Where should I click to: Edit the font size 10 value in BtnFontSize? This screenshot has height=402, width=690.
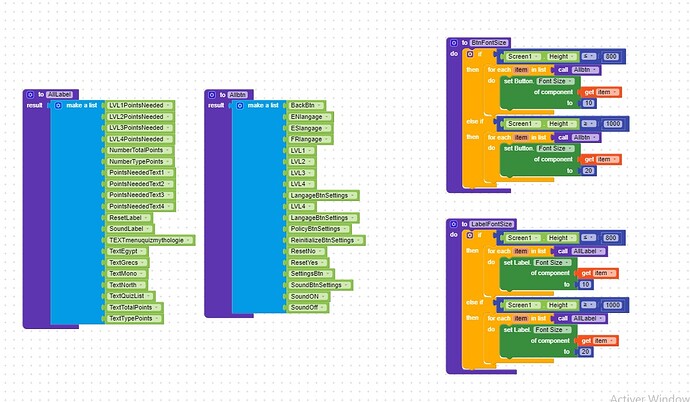[588, 103]
